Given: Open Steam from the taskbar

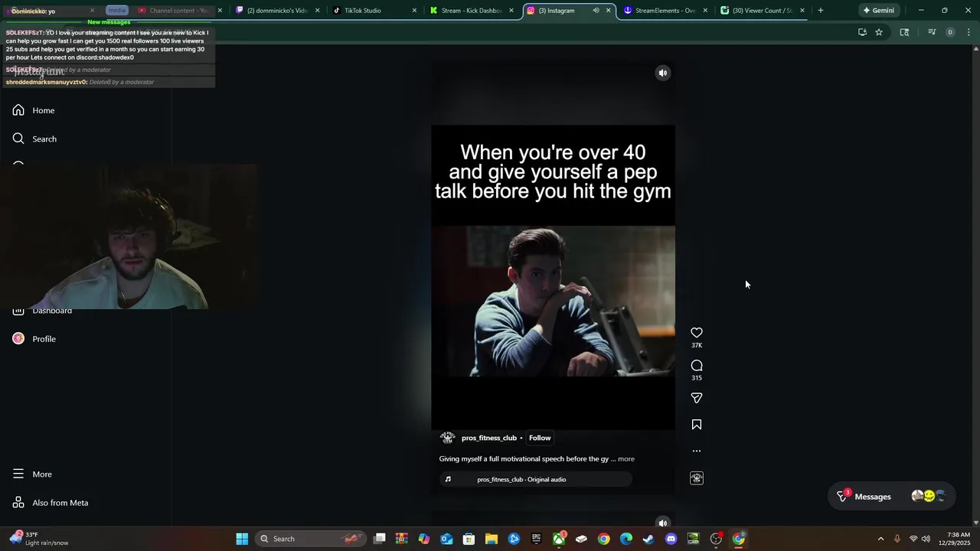Looking at the screenshot, I should pyautogui.click(x=648, y=539).
